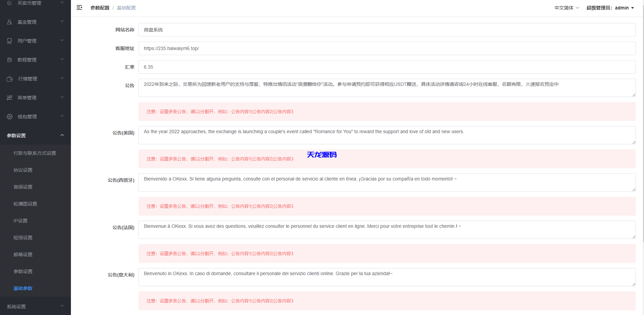Select the active 基础参数 submenu item
Screen dimensions: 644x315
coord(23,288)
